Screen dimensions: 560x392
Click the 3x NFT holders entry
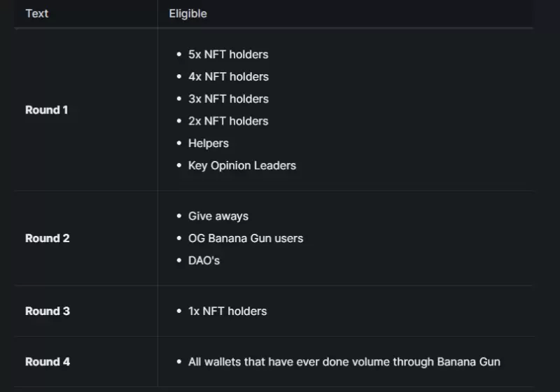coord(228,99)
